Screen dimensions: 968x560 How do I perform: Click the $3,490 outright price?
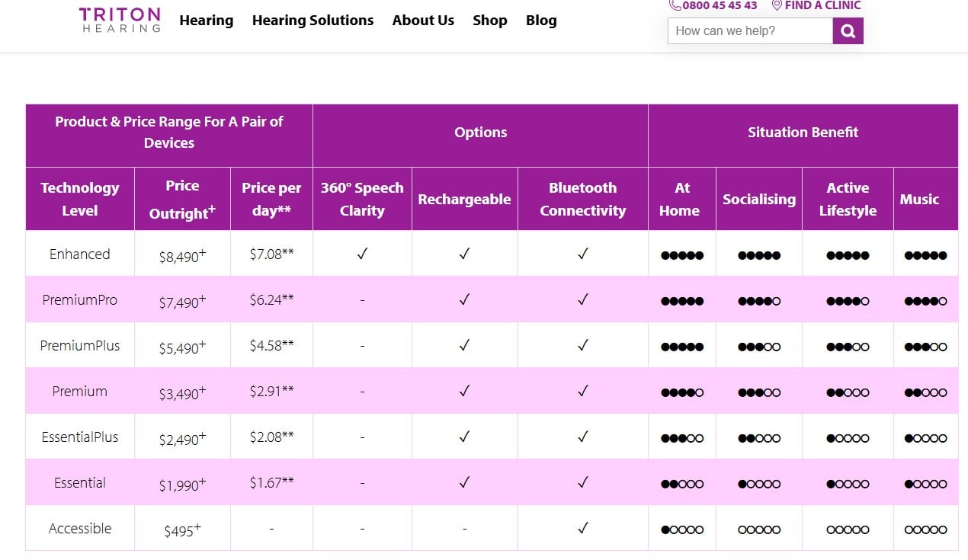tap(182, 393)
